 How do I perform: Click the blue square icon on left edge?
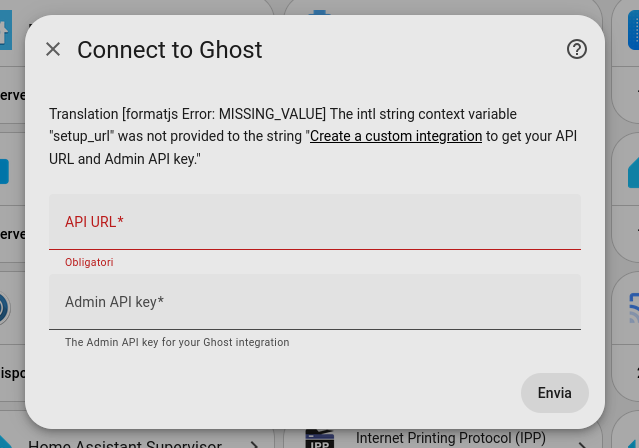click(4, 171)
